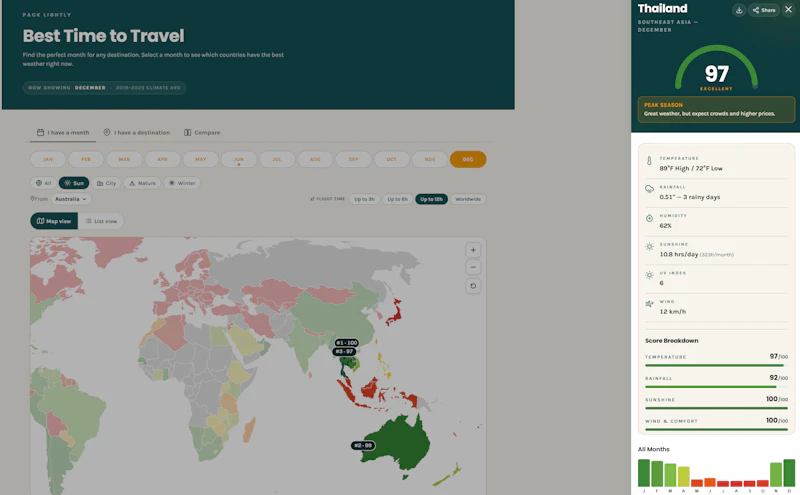Open the From Australia dropdown
This screenshot has width=800, height=495.
(x=71, y=199)
